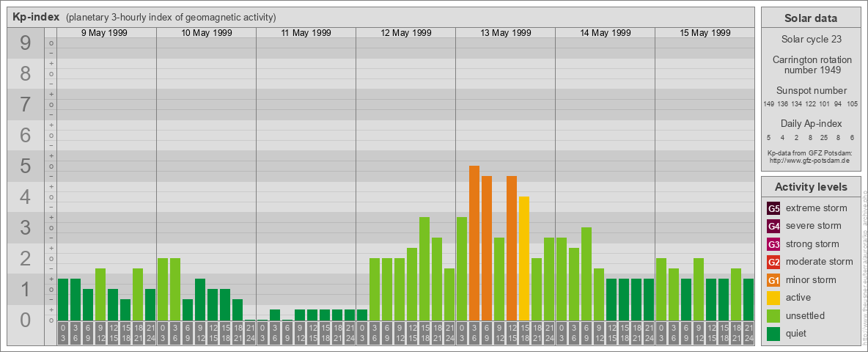The image size is (868, 352).
Task: Click the unsettled legend label
Action: pos(805,315)
